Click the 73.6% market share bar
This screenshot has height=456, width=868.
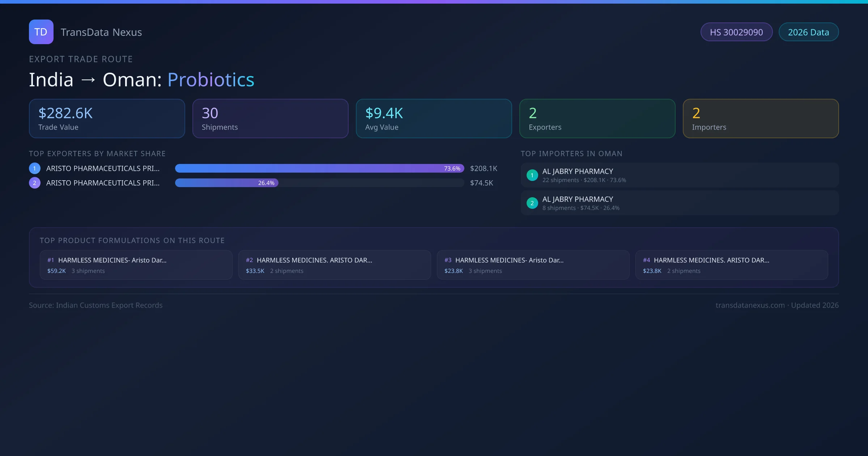(319, 168)
